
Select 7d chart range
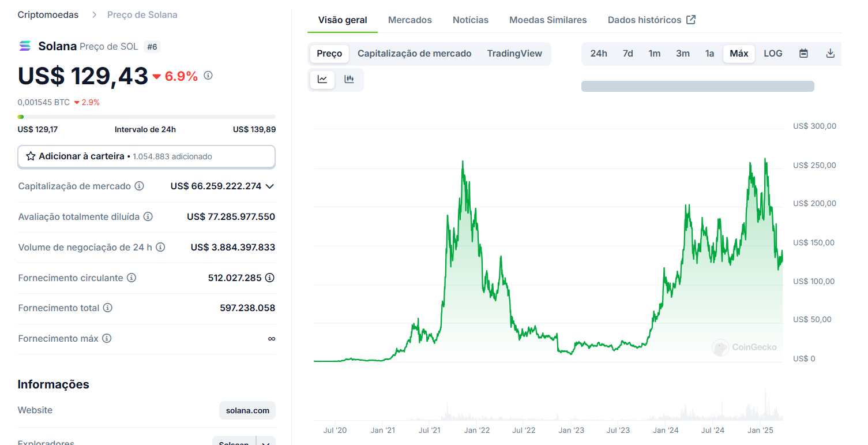[628, 54]
